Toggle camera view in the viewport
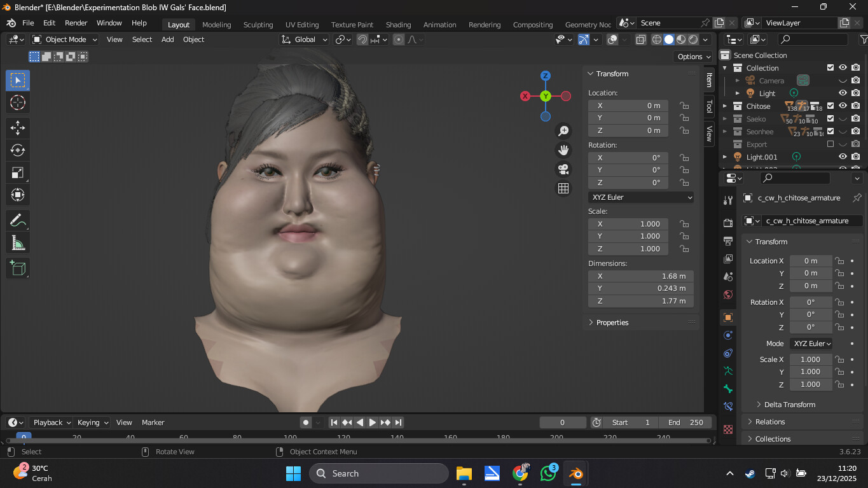868x488 pixels. click(563, 169)
